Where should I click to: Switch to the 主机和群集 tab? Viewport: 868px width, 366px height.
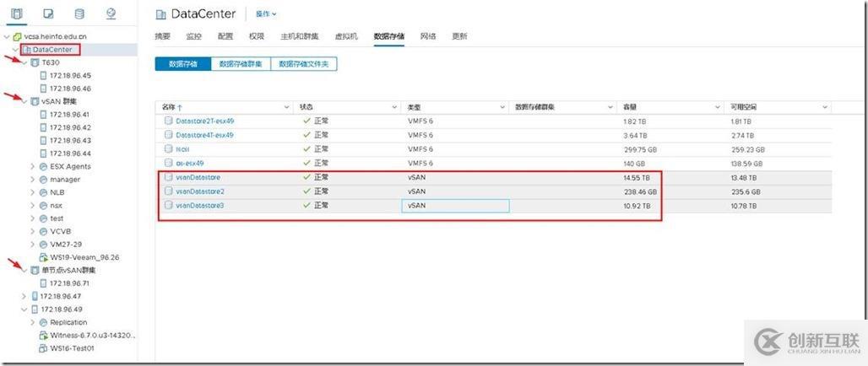coord(300,36)
